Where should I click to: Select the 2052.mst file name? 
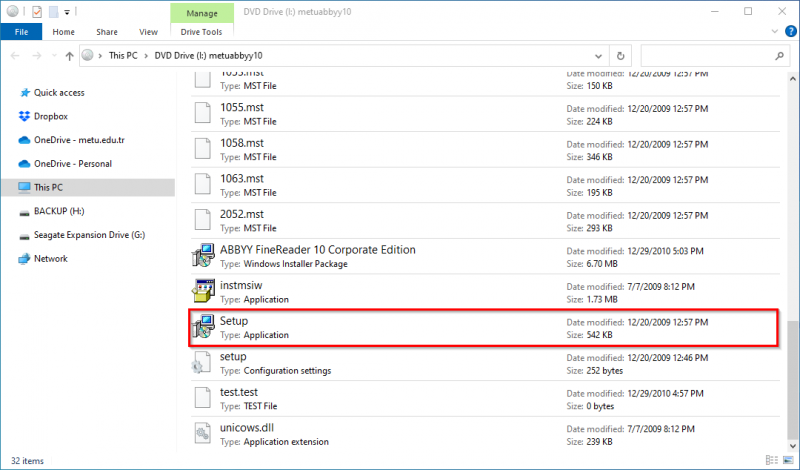242,214
